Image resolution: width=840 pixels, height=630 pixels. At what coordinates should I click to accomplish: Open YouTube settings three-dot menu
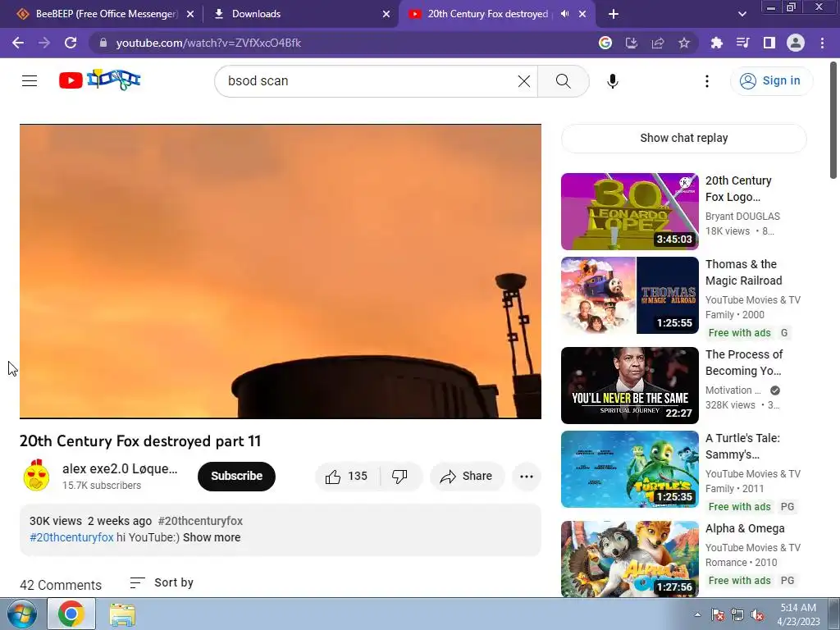click(x=706, y=81)
